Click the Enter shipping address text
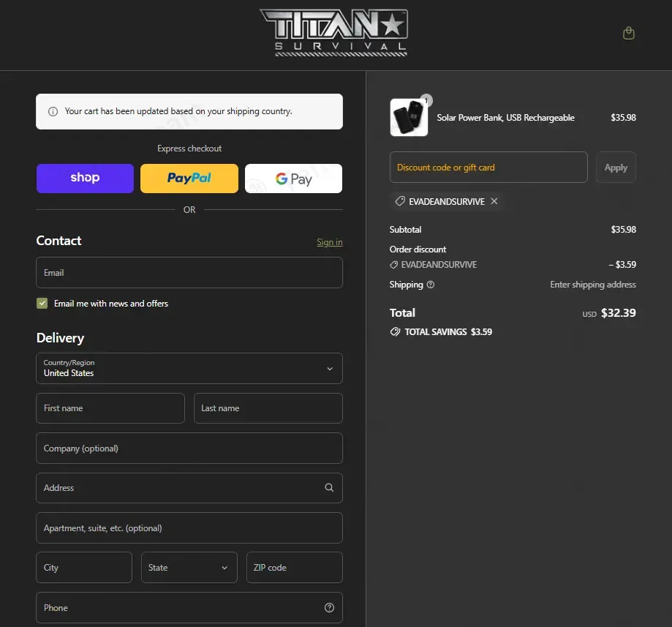672x627 pixels. pyautogui.click(x=593, y=285)
